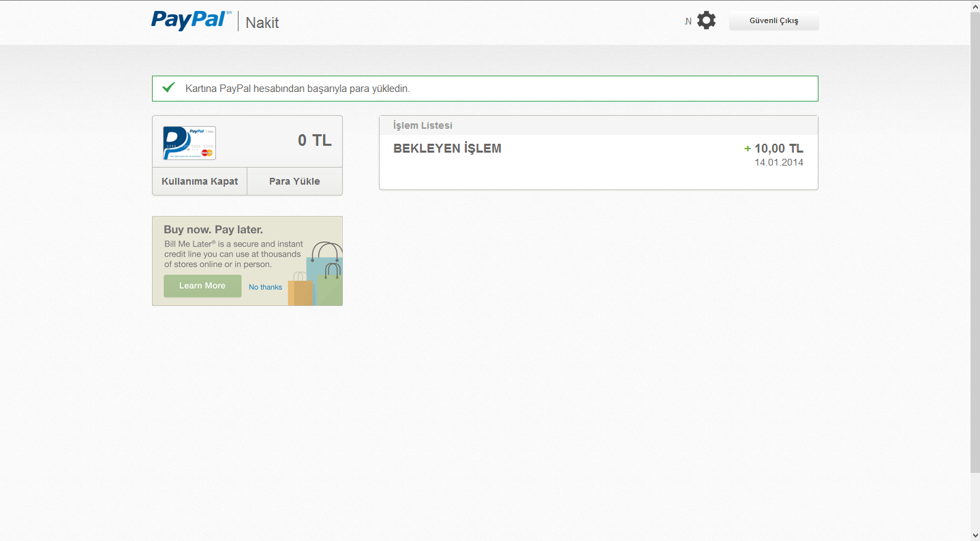Click the Learn More button
Screen dimensions: 980x541
coord(202,285)
